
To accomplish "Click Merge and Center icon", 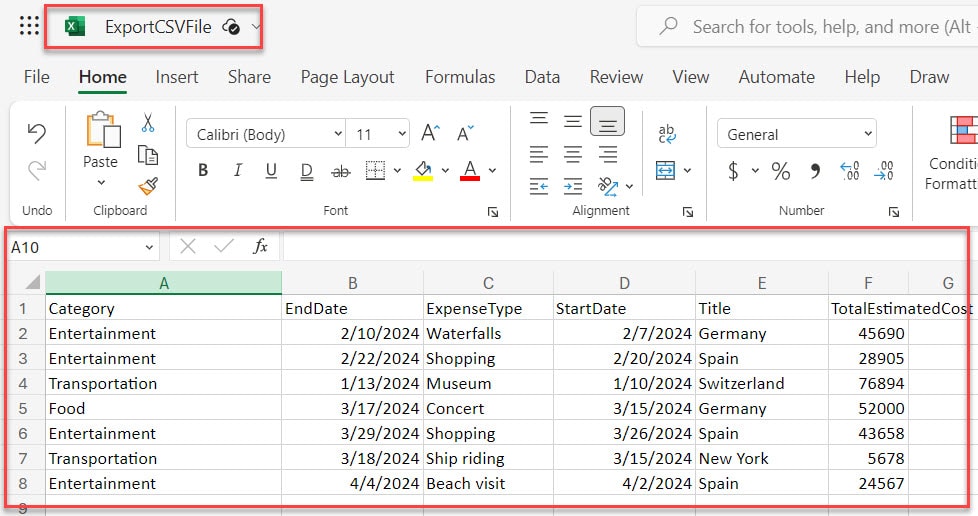I will click(666, 170).
